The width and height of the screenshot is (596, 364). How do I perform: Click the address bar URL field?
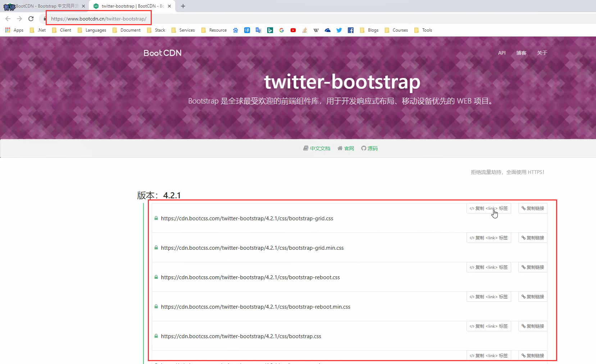click(x=99, y=19)
